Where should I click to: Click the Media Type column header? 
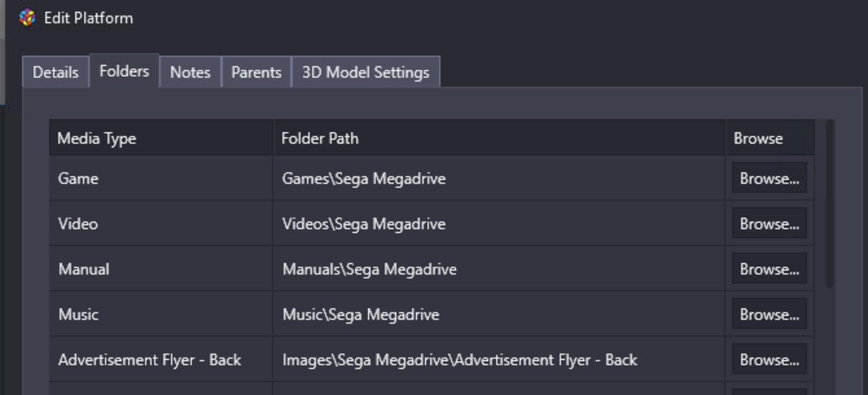[161, 138]
